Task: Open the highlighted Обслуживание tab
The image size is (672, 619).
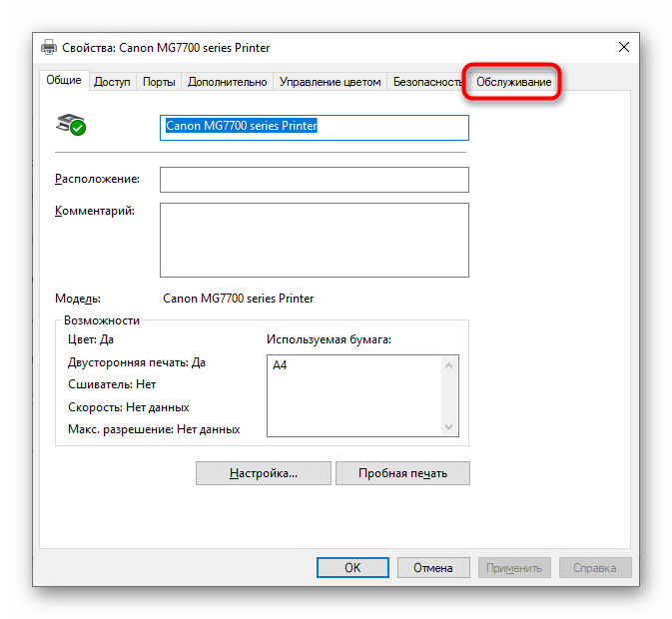Action: [513, 82]
